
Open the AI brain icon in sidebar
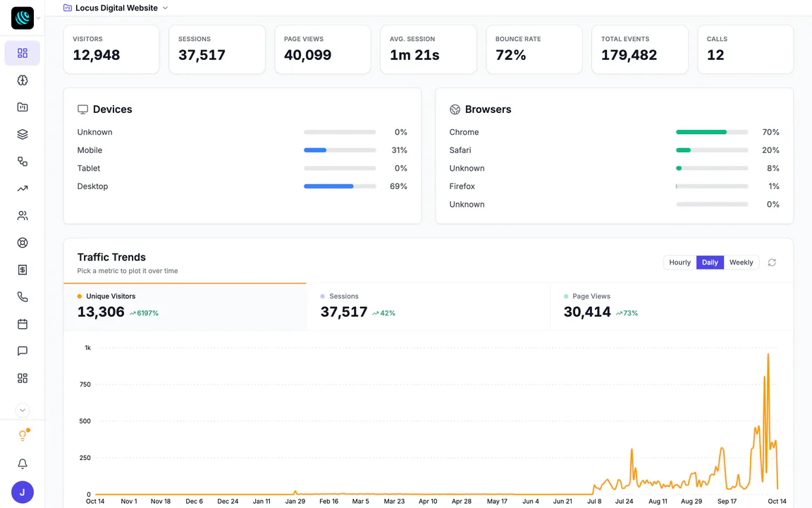(23, 80)
